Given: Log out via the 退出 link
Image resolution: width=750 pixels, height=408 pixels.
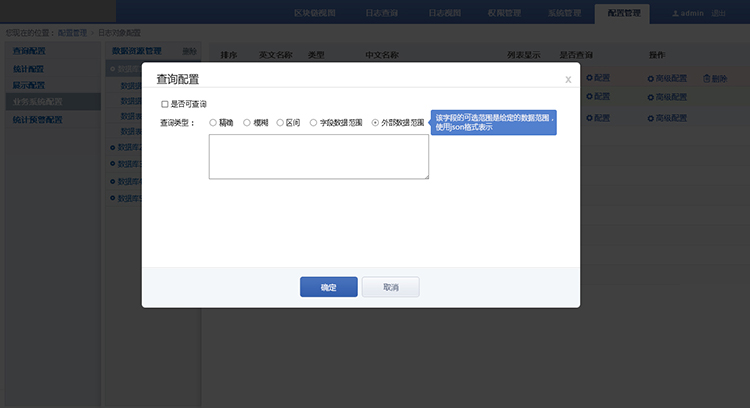Looking at the screenshot, I should click(718, 13).
